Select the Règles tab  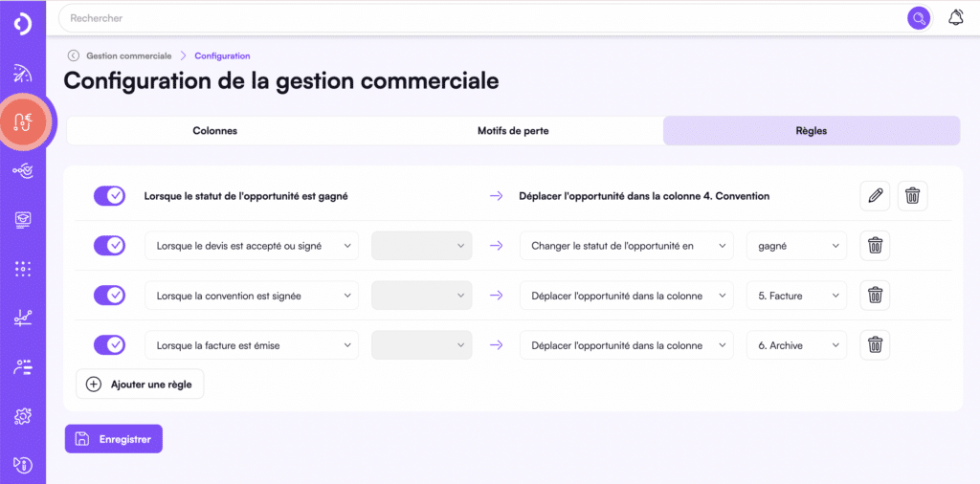(812, 131)
